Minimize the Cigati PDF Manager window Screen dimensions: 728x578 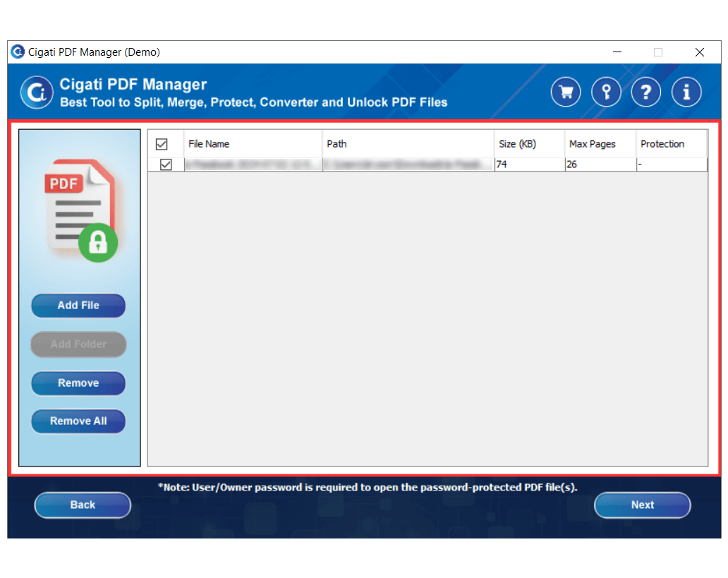[617, 52]
